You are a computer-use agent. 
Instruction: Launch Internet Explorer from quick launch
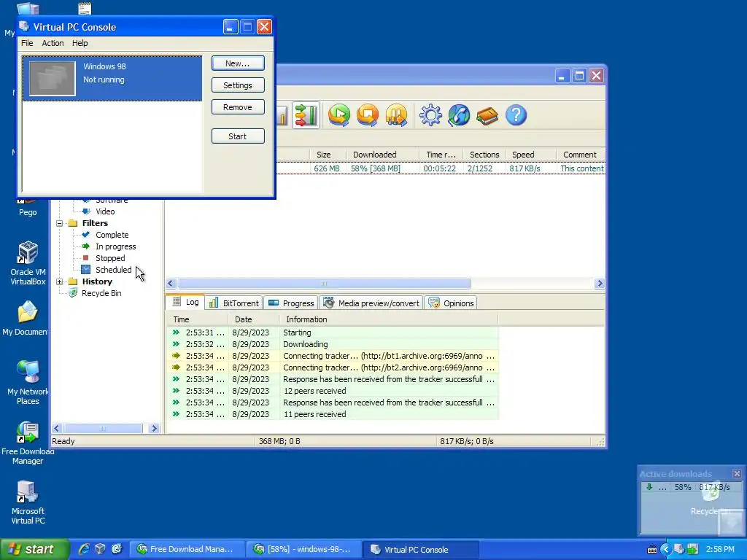84,549
